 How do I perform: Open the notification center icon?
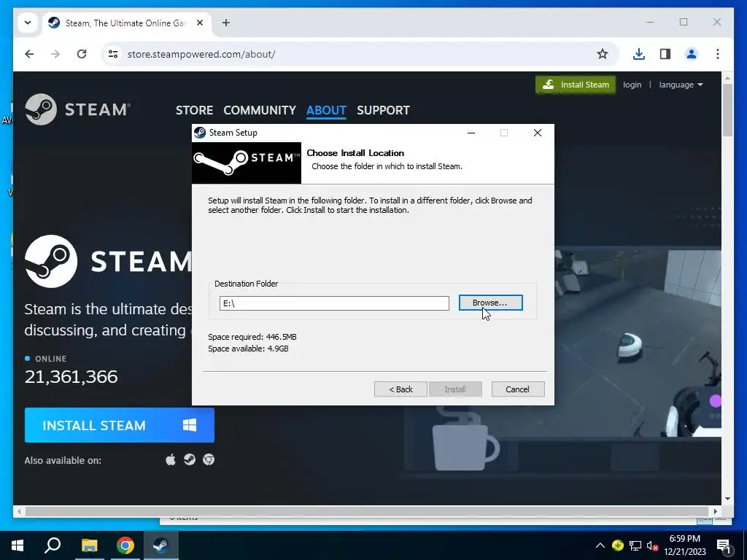click(724, 545)
